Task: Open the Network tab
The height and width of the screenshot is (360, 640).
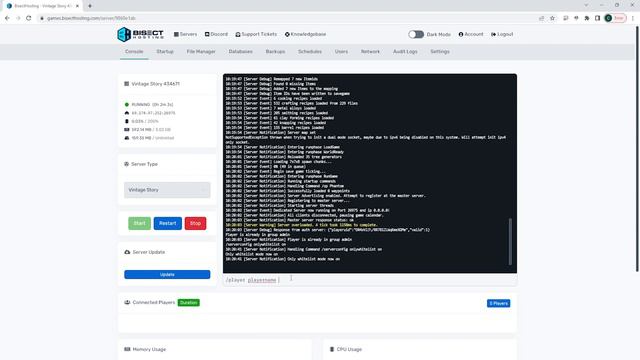Action: [x=370, y=52]
